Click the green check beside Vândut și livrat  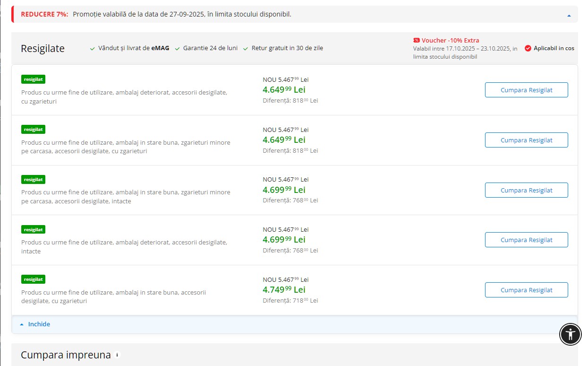(x=93, y=48)
